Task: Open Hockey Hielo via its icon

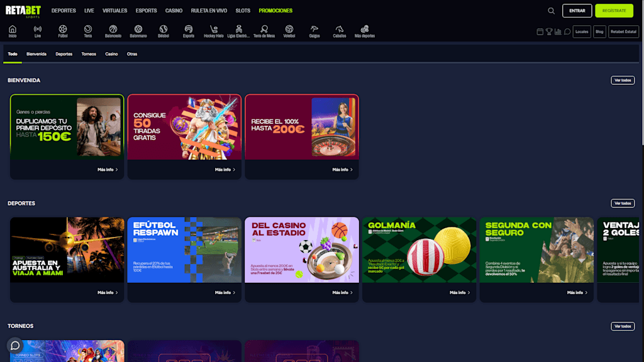Action: click(x=213, y=30)
